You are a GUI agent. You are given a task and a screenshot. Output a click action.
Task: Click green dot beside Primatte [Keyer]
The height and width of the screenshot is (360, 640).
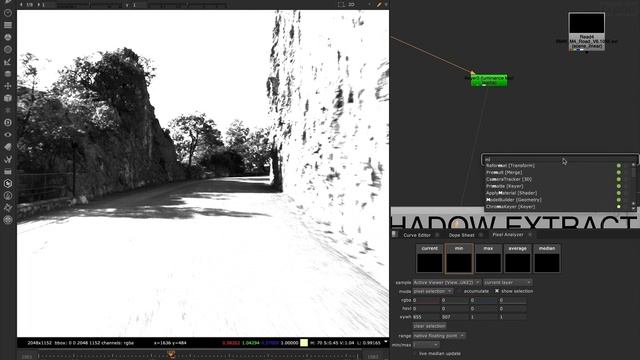[x=618, y=186]
